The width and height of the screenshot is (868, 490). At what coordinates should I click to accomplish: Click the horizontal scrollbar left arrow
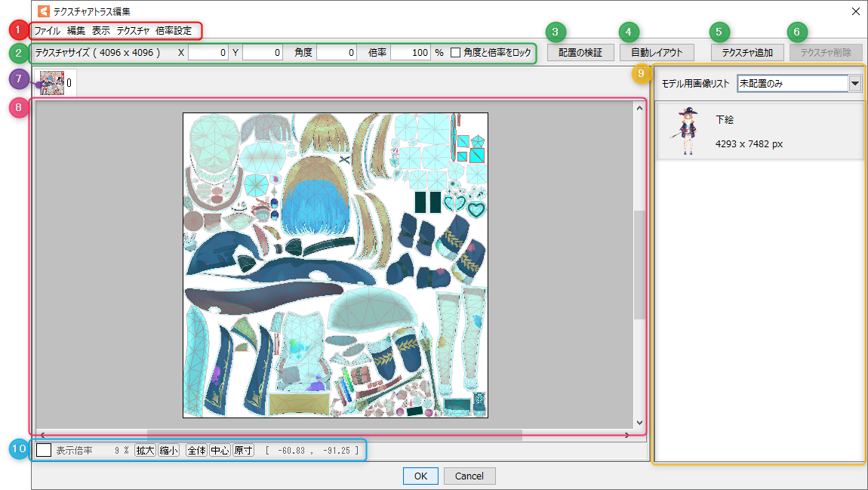pos(42,436)
